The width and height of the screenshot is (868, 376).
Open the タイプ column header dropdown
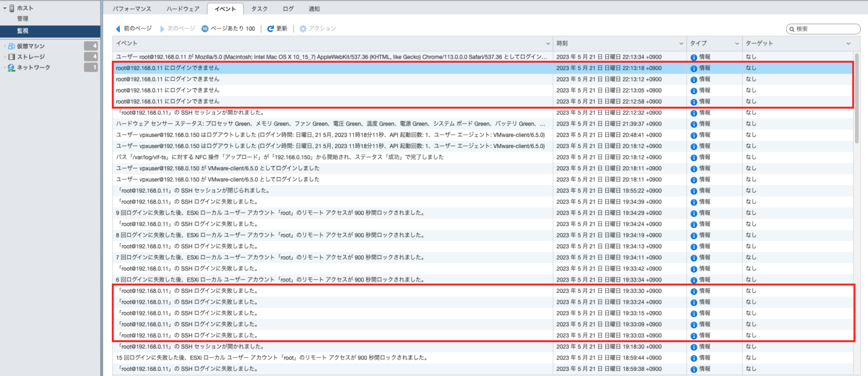736,43
